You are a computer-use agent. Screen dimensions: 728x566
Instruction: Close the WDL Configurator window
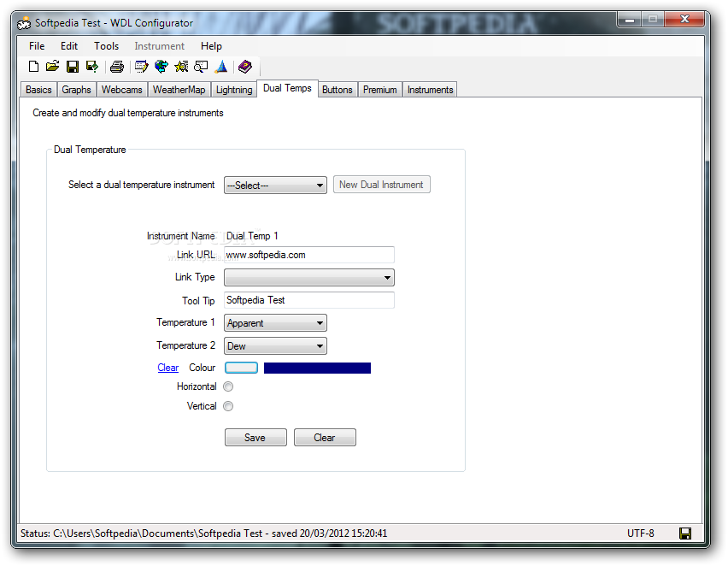pyautogui.click(x=684, y=20)
